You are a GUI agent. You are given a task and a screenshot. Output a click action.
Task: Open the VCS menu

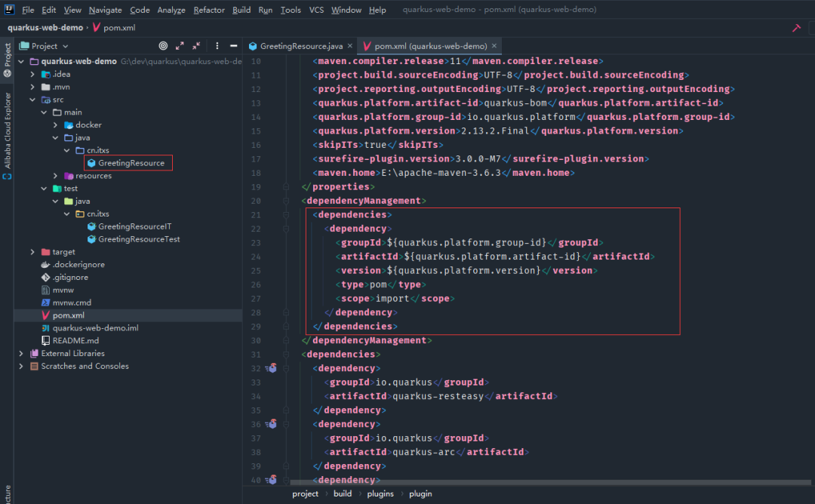point(316,10)
